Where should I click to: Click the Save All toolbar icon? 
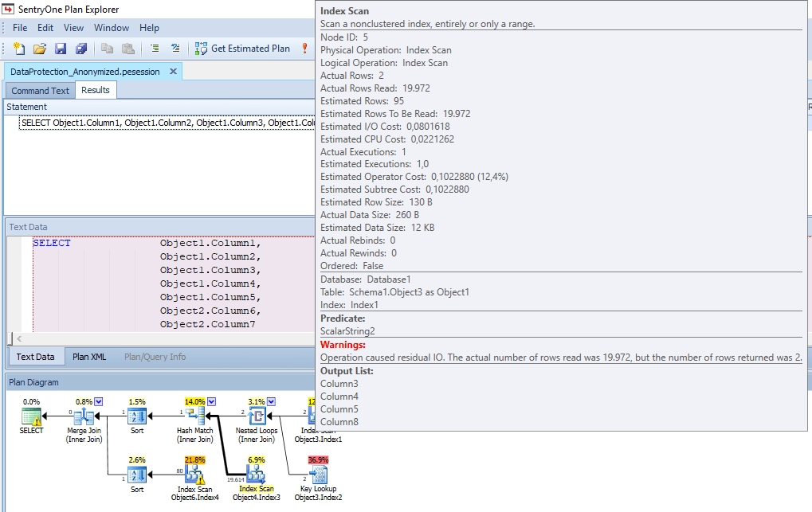pyautogui.click(x=81, y=49)
